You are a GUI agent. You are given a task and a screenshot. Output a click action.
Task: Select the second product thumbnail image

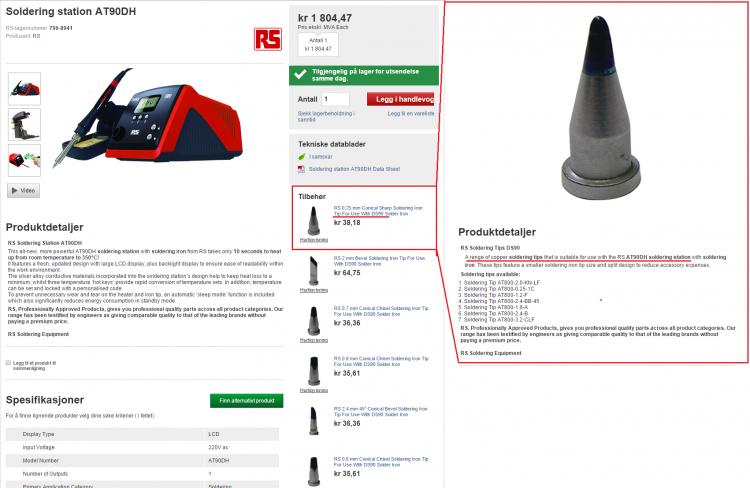24,125
